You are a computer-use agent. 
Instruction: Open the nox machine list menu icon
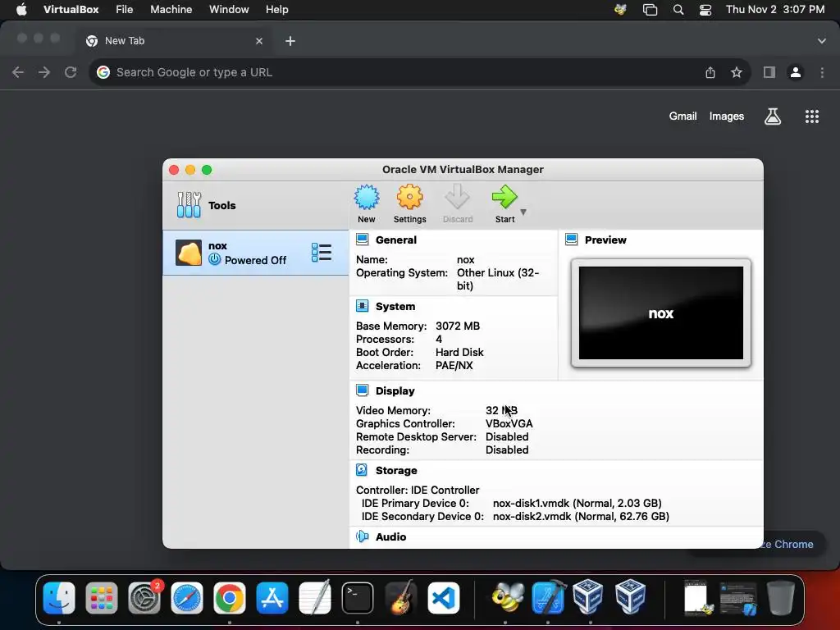coord(322,253)
